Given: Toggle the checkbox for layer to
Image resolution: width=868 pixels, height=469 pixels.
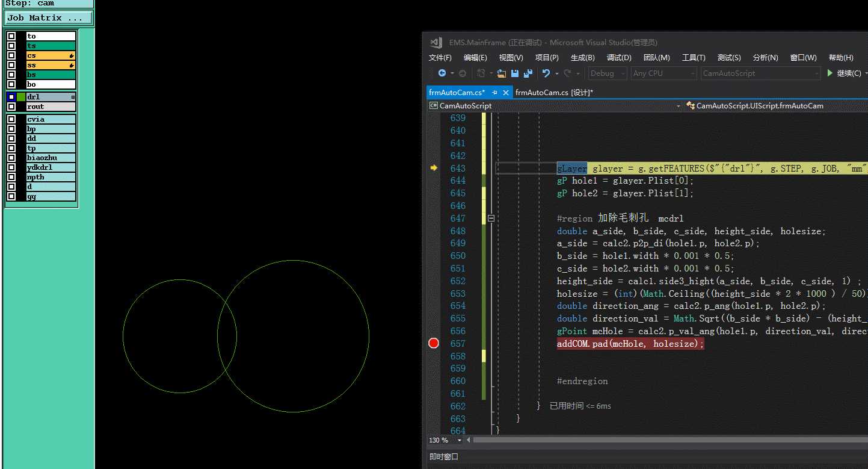Looking at the screenshot, I should [11, 36].
